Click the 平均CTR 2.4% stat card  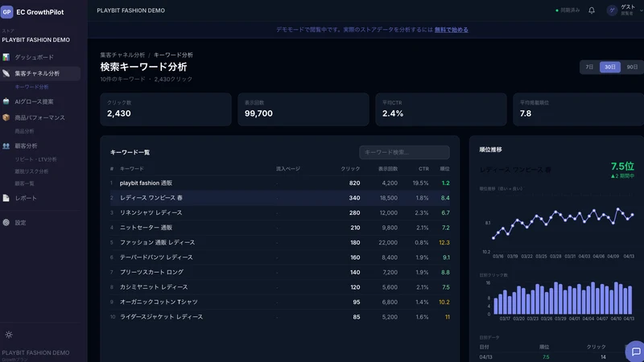click(x=441, y=109)
